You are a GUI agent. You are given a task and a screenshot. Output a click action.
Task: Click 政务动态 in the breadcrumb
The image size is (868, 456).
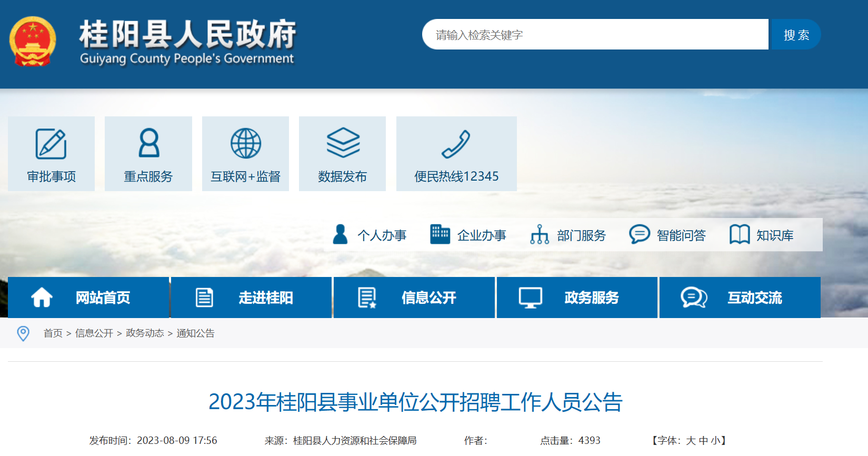(145, 333)
